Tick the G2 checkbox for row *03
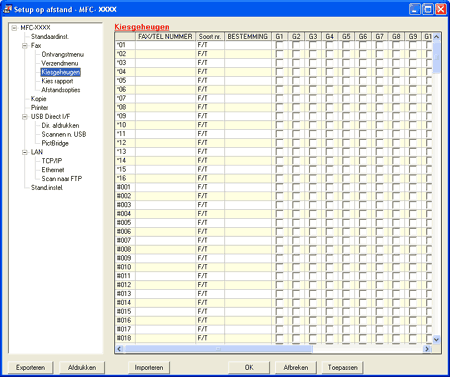450x377 pixels. pos(296,63)
